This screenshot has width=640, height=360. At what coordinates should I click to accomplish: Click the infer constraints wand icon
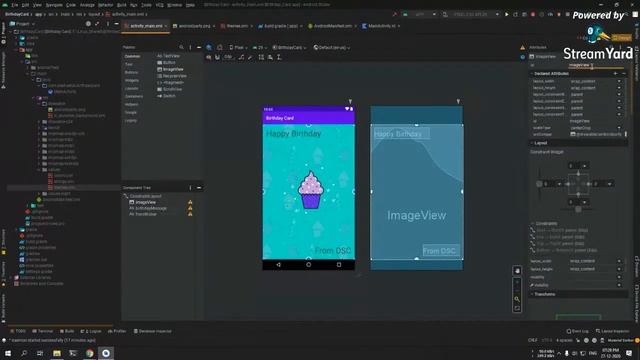click(250, 58)
